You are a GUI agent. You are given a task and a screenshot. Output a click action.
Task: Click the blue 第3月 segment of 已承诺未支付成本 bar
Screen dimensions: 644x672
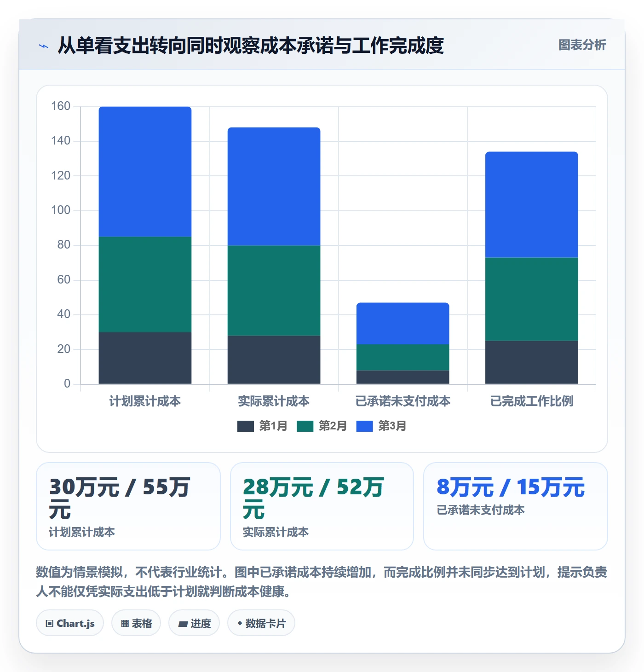[403, 324]
